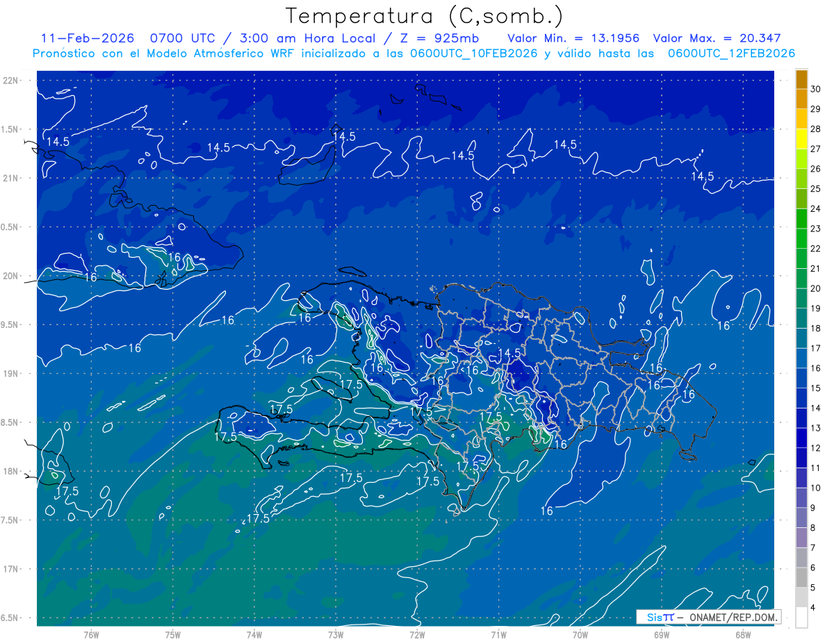Click the colorbar label '10'
Image resolution: width=834 pixels, height=644 pixels.
[x=816, y=488]
